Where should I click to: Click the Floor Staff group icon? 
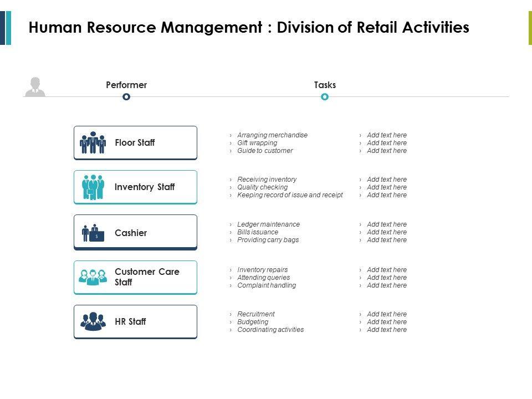93,142
